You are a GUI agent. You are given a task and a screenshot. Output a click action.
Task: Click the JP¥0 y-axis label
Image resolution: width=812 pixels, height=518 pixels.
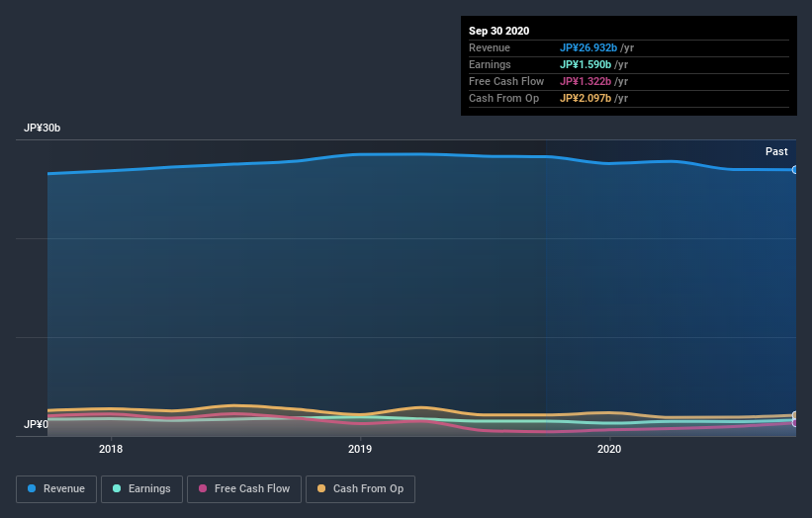point(36,424)
